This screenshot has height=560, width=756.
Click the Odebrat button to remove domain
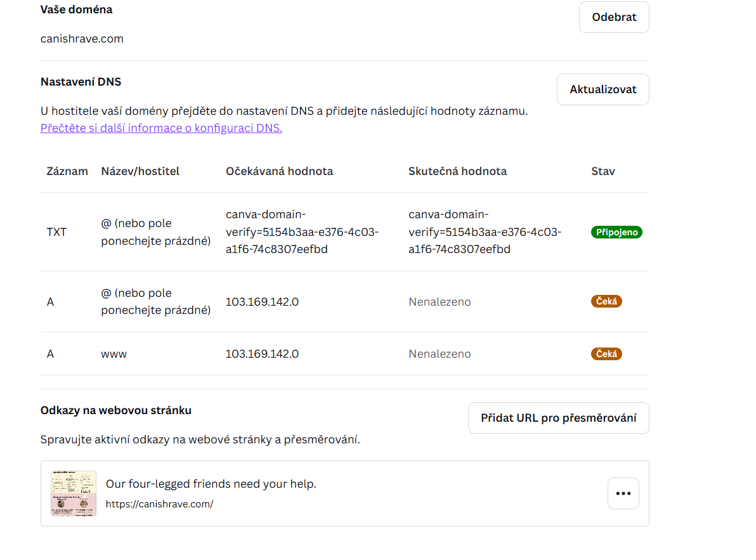tap(613, 17)
